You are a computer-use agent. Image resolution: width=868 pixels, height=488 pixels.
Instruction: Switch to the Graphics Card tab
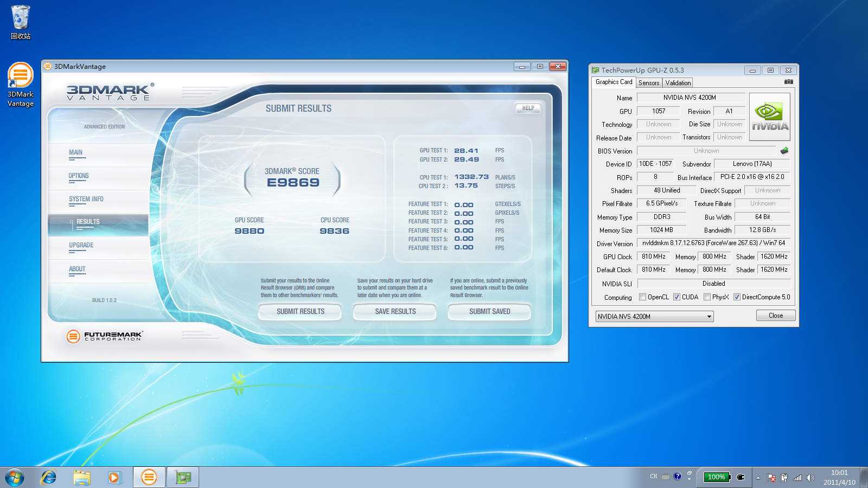pyautogui.click(x=614, y=82)
